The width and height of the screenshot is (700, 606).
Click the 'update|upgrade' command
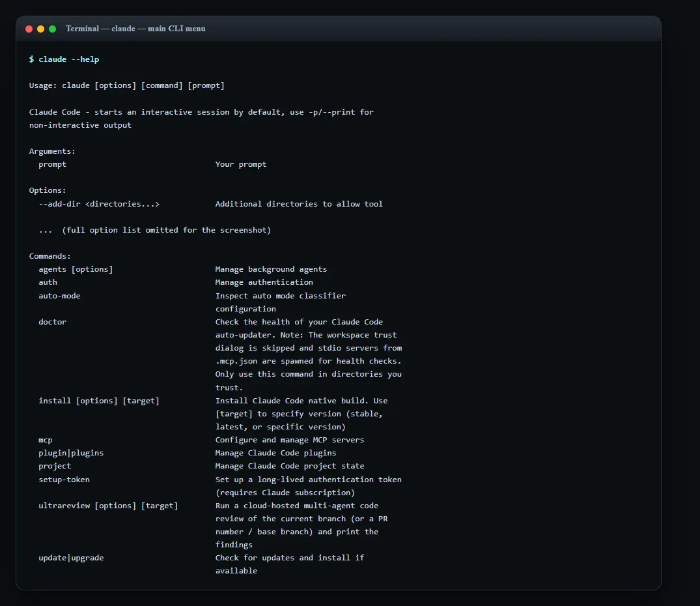pyautogui.click(x=71, y=558)
